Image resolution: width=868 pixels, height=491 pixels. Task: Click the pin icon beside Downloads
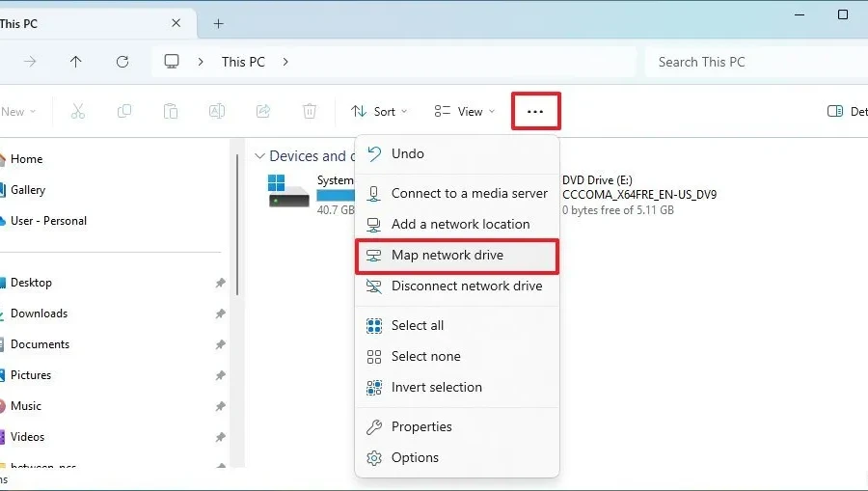coord(220,314)
